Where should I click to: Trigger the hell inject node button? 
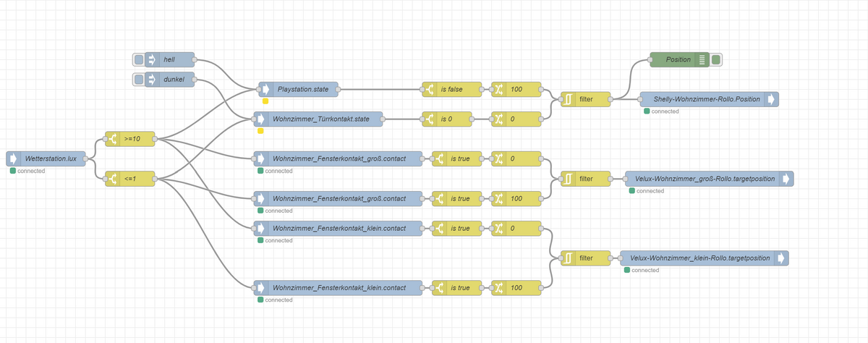[x=138, y=59]
